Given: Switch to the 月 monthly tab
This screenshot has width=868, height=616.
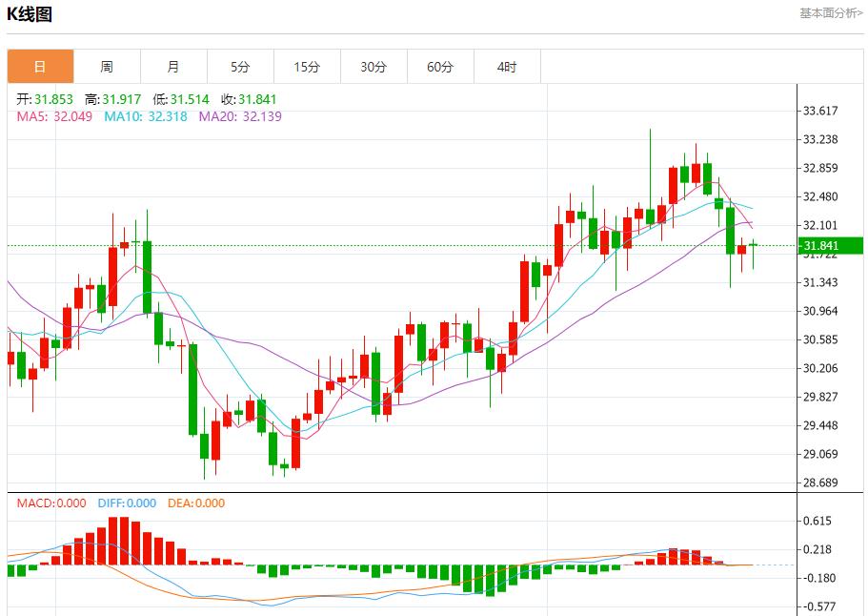Looking at the screenshot, I should pyautogui.click(x=173, y=67).
